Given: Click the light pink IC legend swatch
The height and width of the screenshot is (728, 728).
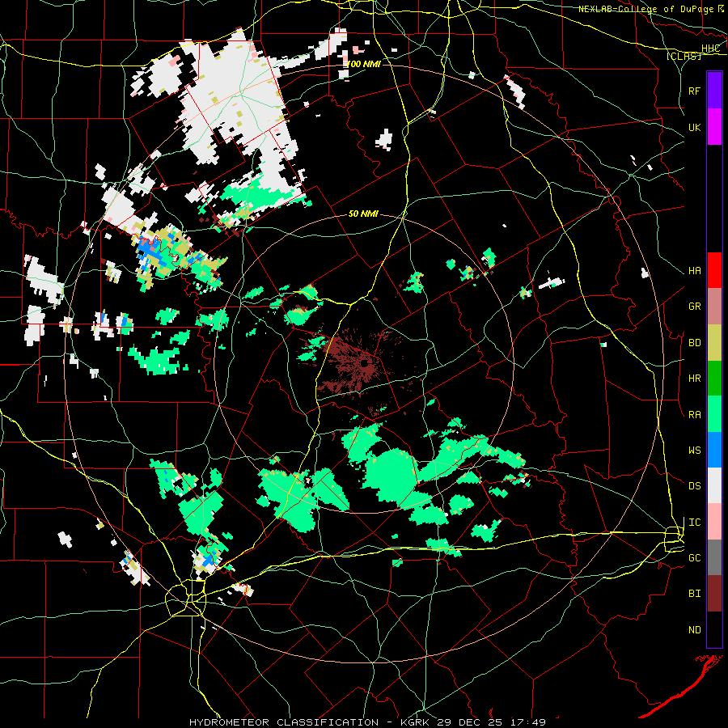Looking at the screenshot, I should coord(714,522).
